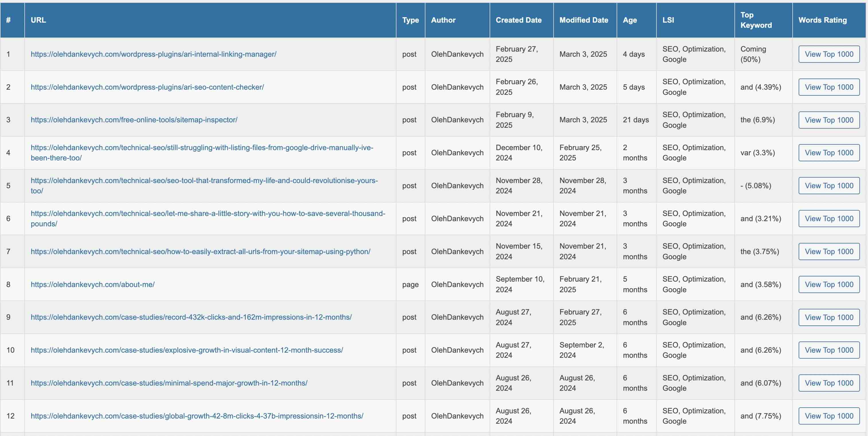Open the let-me-share-a-little-story URL link
The width and height of the screenshot is (868, 436).
(208, 219)
